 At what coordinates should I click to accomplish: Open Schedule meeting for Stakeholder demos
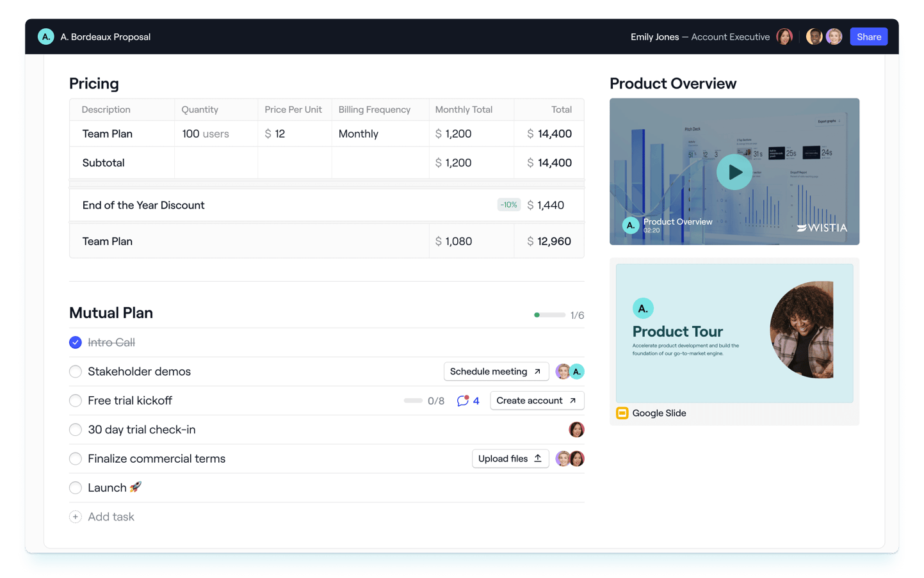point(496,371)
